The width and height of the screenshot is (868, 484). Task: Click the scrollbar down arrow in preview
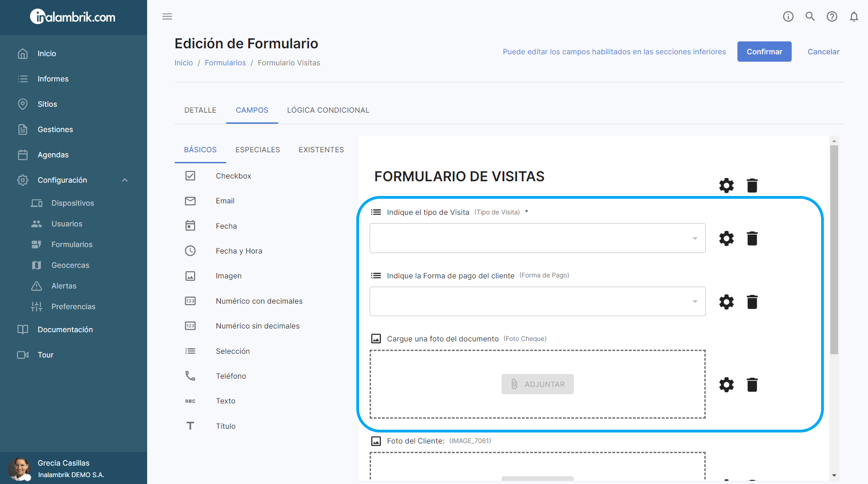[x=834, y=476]
